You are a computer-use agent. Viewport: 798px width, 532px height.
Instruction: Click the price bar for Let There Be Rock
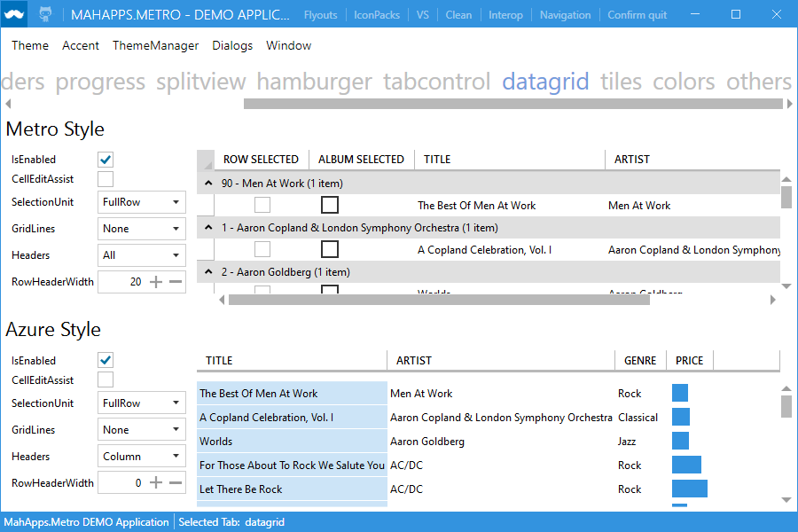click(x=692, y=489)
